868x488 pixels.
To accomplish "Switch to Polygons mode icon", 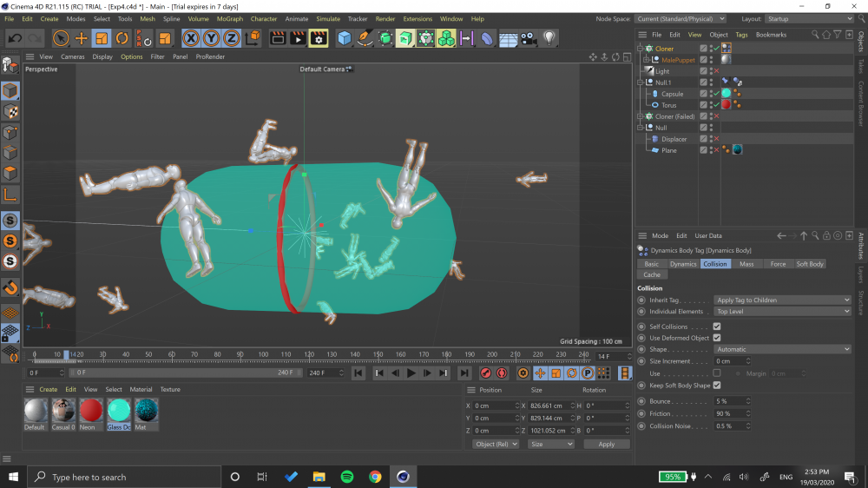I will tap(10, 174).
